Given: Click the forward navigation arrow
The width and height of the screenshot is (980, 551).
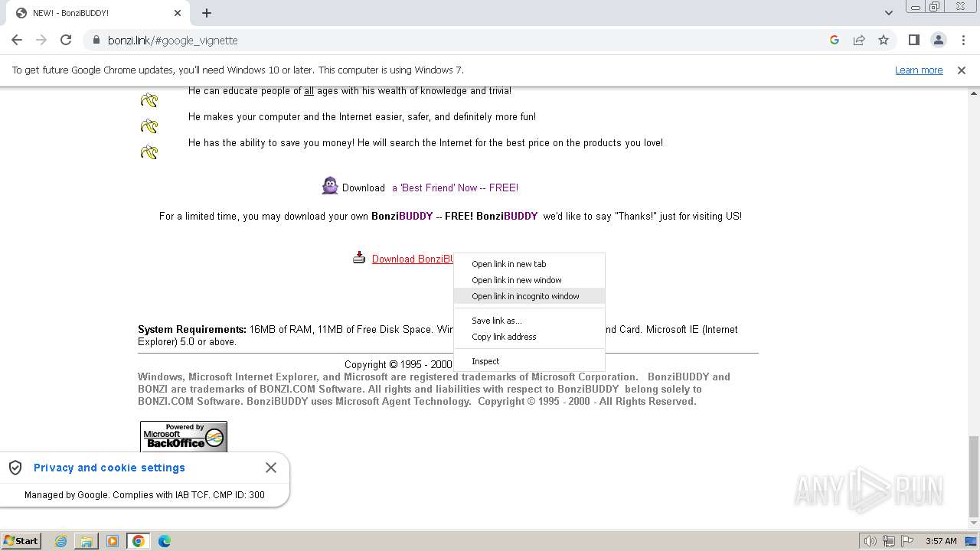Looking at the screenshot, I should [x=41, y=40].
